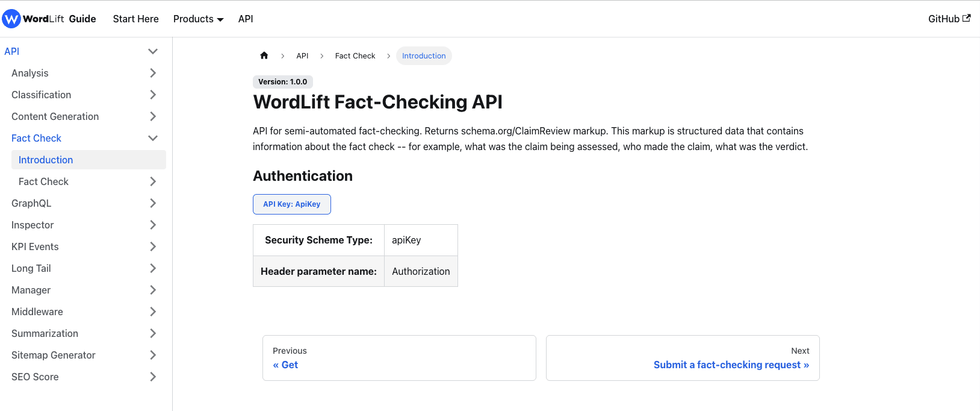Select the Fact Check breadcrumb item
980x411 pixels.
[355, 55]
